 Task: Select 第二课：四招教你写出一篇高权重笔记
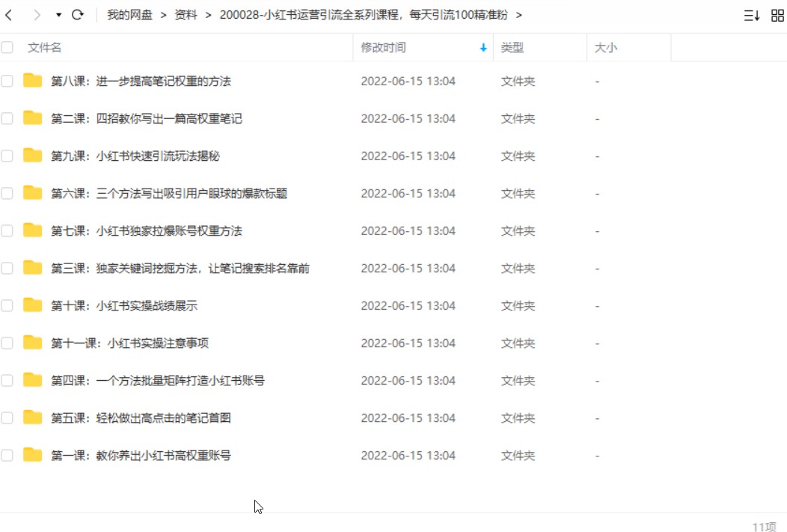[147, 118]
